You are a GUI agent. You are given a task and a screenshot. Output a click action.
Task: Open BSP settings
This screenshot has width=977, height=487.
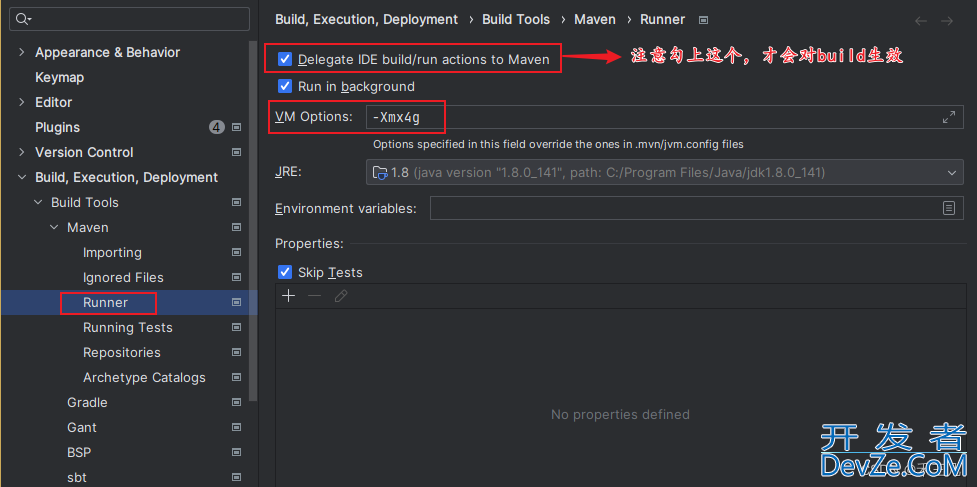(79, 452)
